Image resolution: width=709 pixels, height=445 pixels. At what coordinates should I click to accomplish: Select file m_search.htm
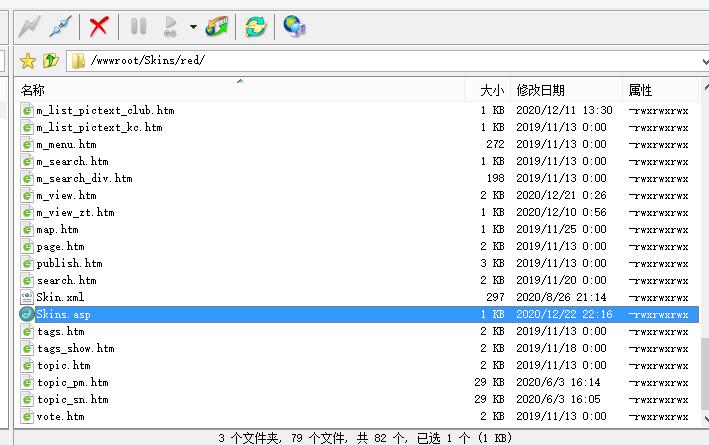pos(72,161)
